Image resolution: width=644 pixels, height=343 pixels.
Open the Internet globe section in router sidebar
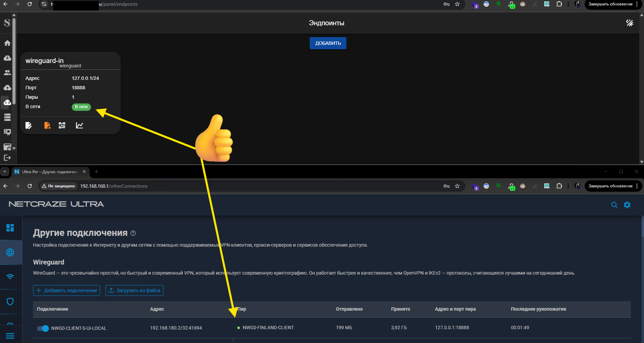[x=10, y=252]
